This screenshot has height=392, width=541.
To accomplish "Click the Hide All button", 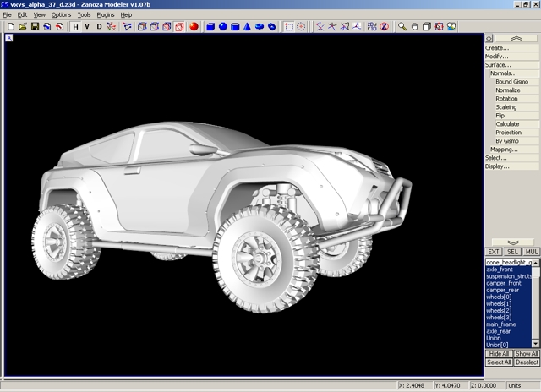I will [498, 354].
